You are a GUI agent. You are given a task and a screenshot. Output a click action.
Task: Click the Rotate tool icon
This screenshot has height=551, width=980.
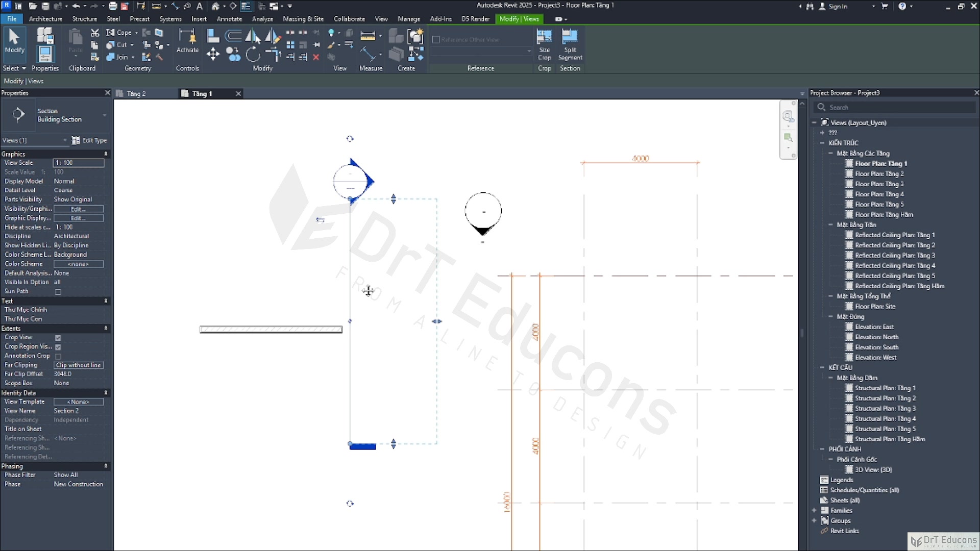click(253, 54)
